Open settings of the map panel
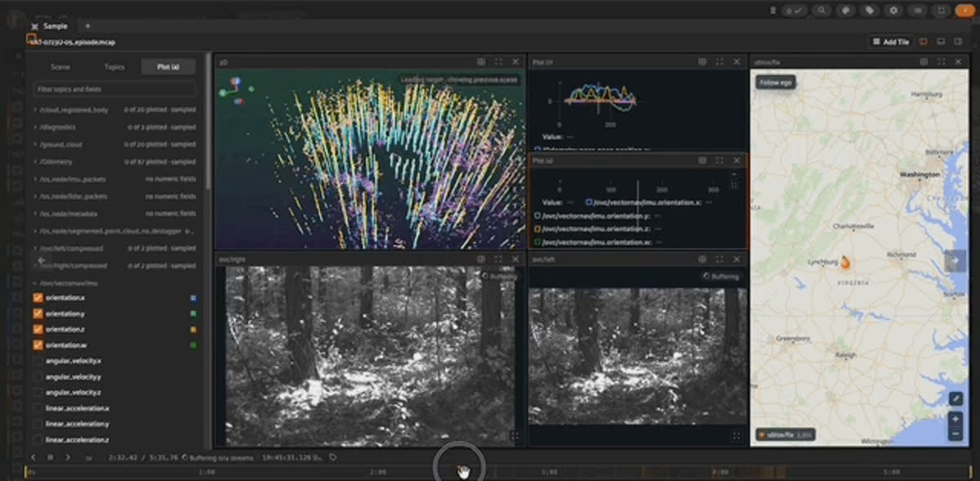Image resolution: width=980 pixels, height=481 pixels. pyautogui.click(x=924, y=62)
